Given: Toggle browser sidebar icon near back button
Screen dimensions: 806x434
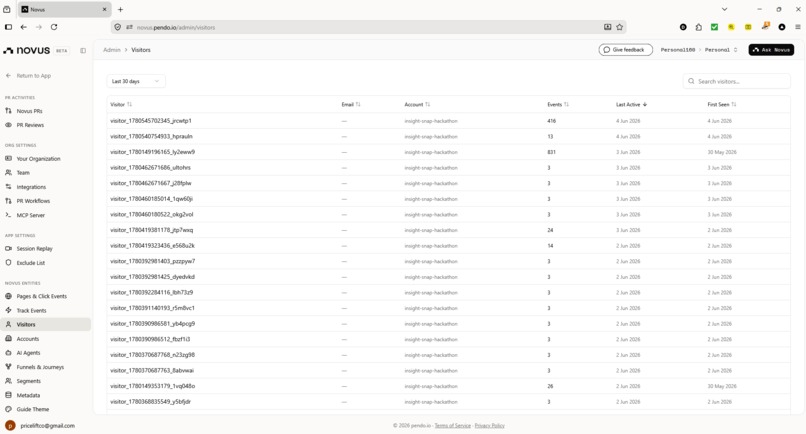Looking at the screenshot, I should (x=8, y=27).
